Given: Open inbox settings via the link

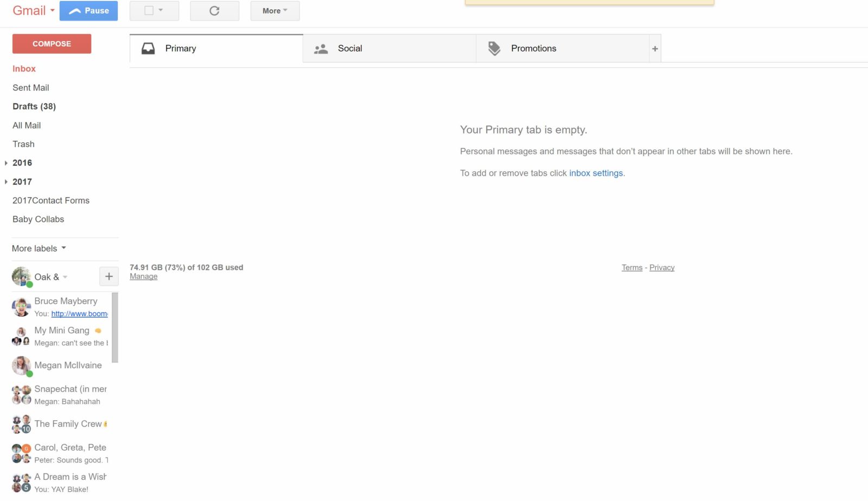Looking at the screenshot, I should tap(596, 173).
